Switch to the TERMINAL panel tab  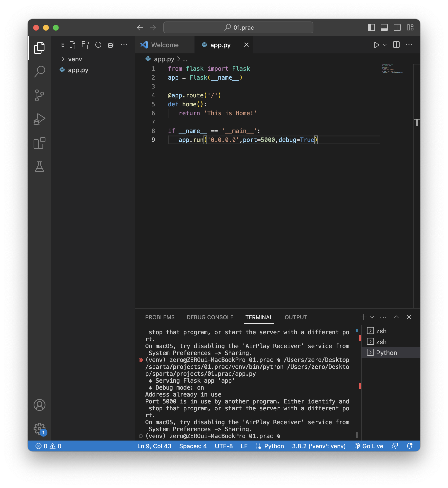259,317
